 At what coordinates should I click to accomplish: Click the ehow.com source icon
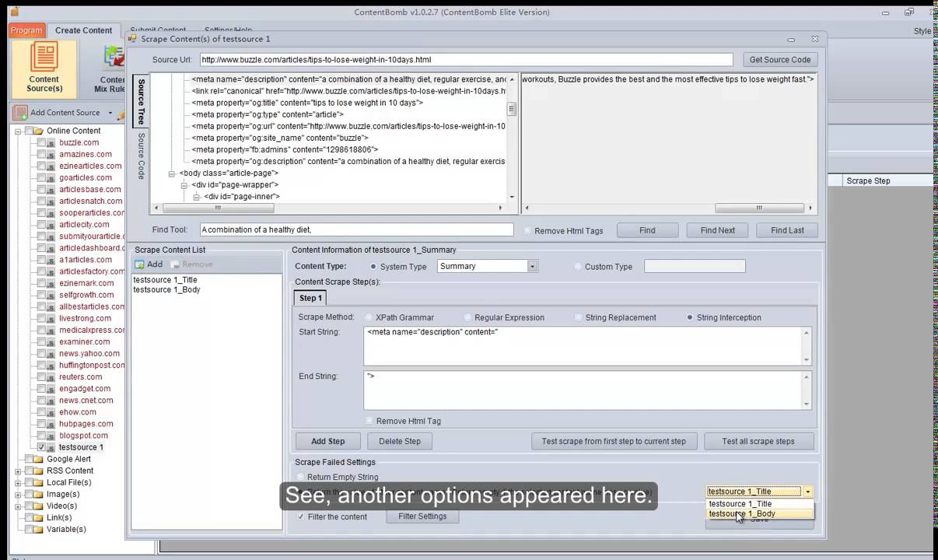point(51,412)
